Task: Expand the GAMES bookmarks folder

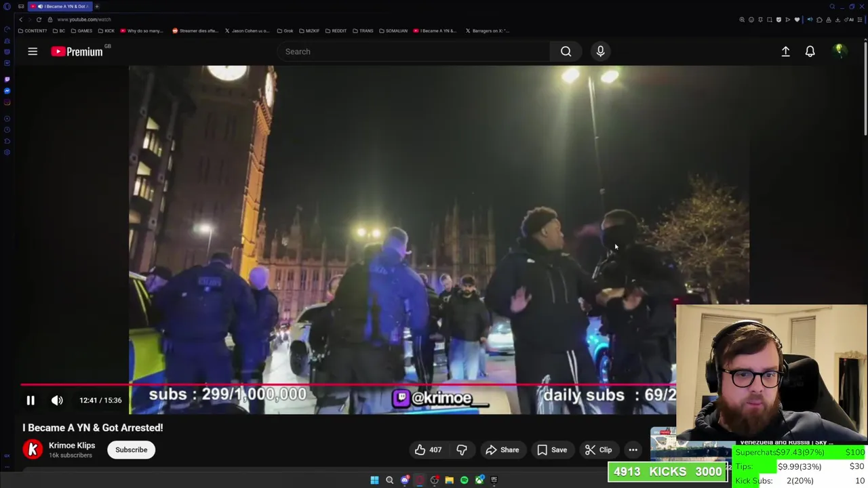Action: coord(81,30)
